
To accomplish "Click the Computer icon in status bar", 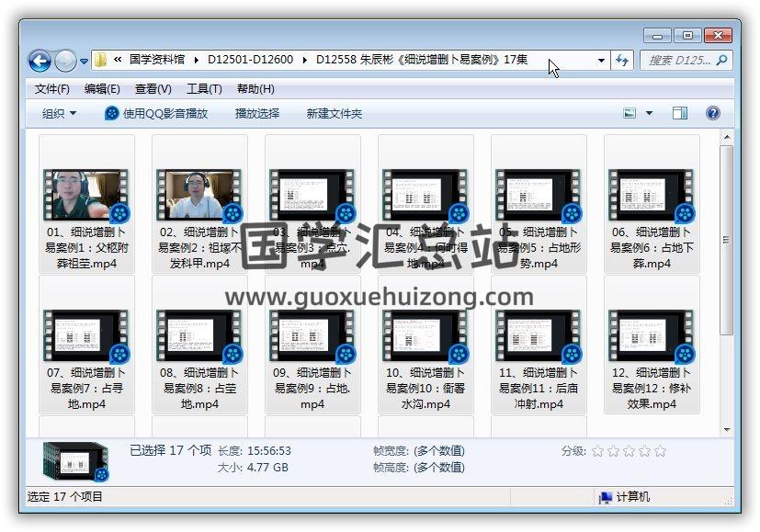I will click(606, 497).
